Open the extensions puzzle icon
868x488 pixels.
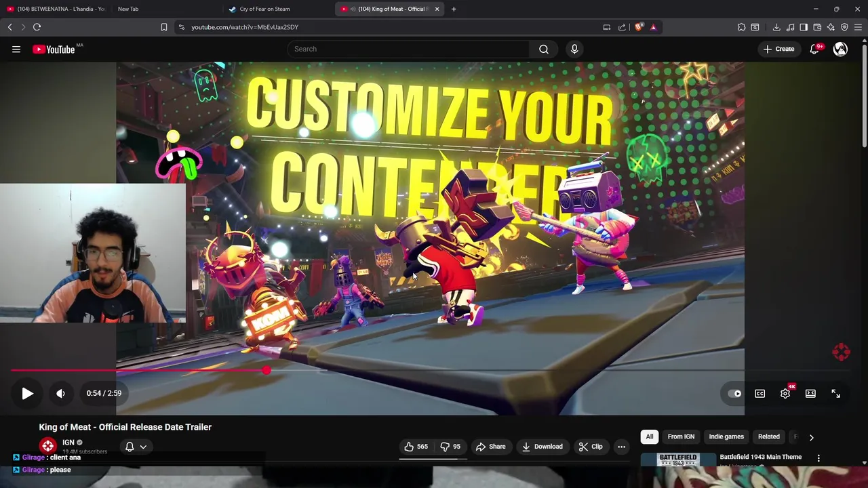click(741, 27)
